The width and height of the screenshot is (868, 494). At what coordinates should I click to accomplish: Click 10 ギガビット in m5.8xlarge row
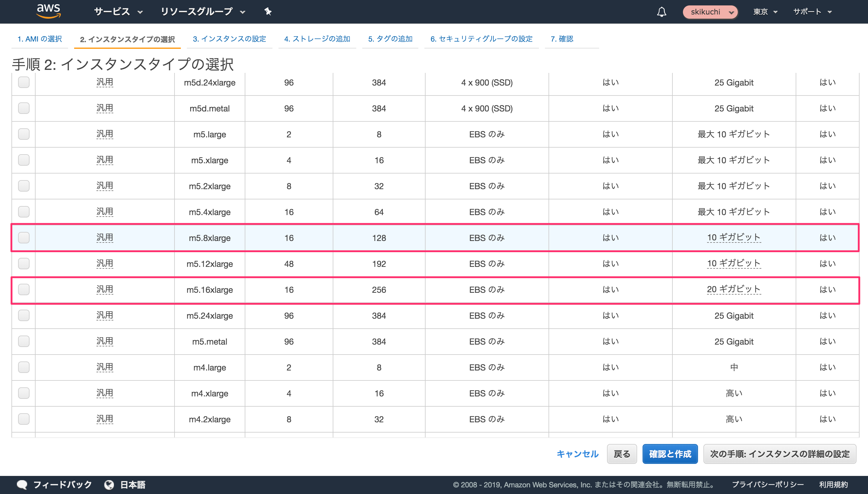tap(734, 237)
